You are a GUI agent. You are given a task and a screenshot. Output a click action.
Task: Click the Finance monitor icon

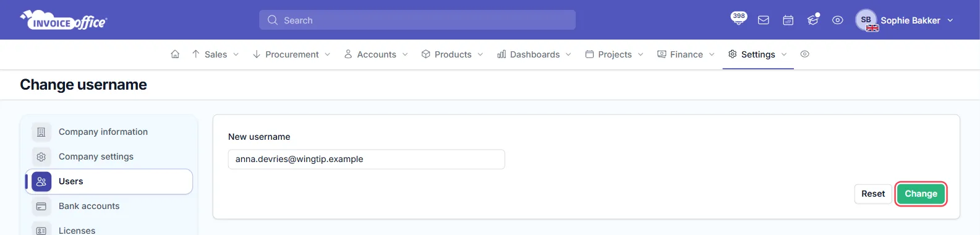point(662,54)
